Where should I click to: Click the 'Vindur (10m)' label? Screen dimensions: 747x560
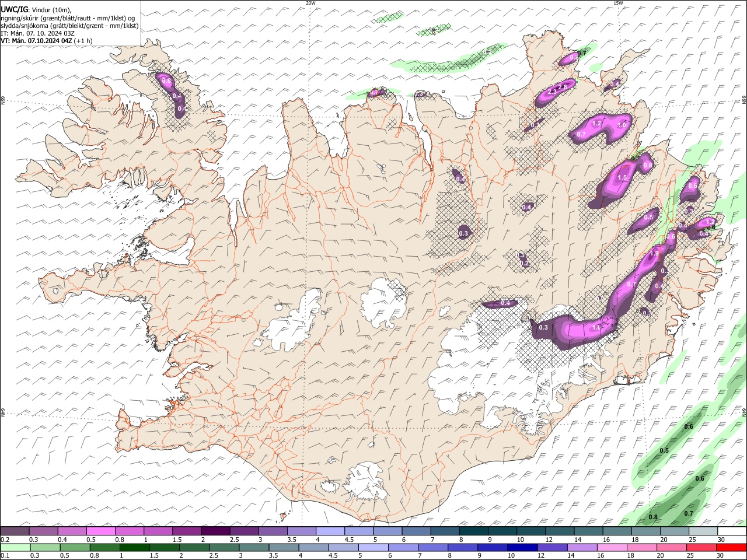tap(51, 10)
